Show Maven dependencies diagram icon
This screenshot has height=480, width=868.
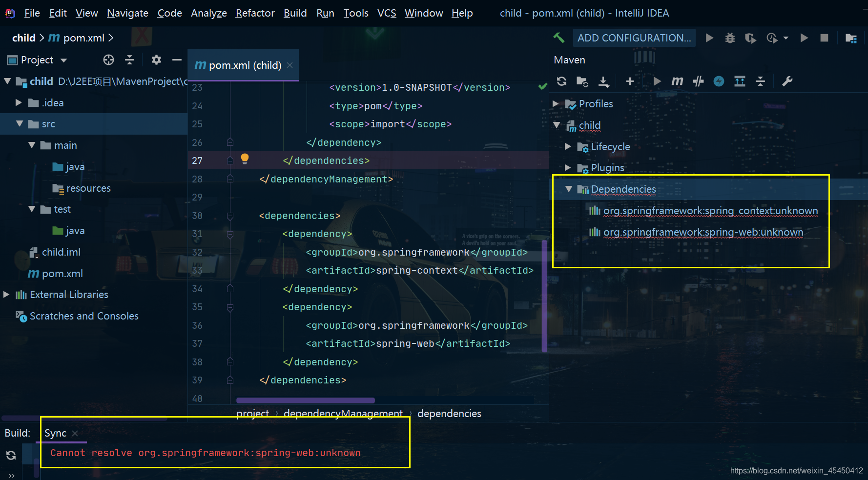(740, 81)
